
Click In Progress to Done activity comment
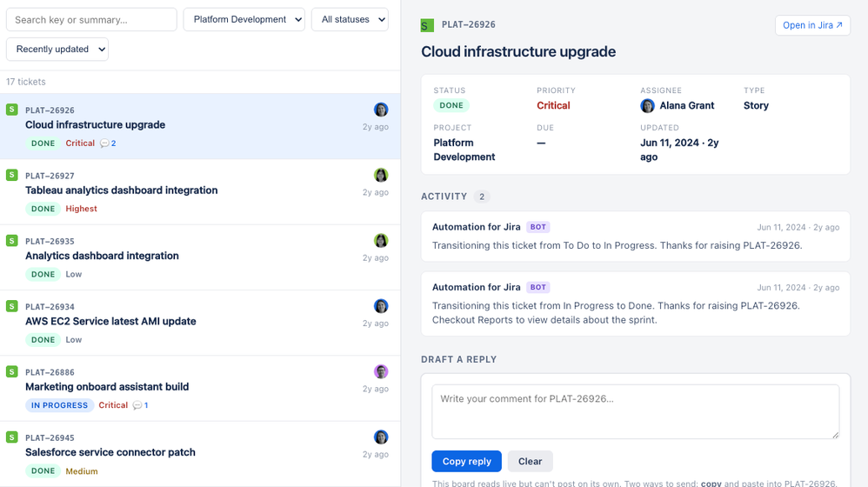tap(636, 304)
